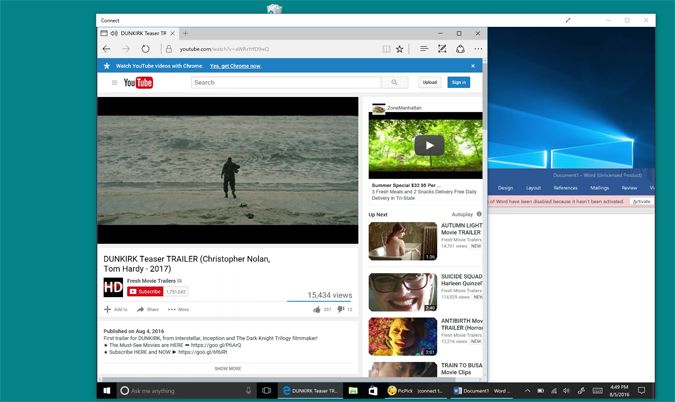Click Add to under the video
This screenshot has height=402, width=675.
pos(116,309)
